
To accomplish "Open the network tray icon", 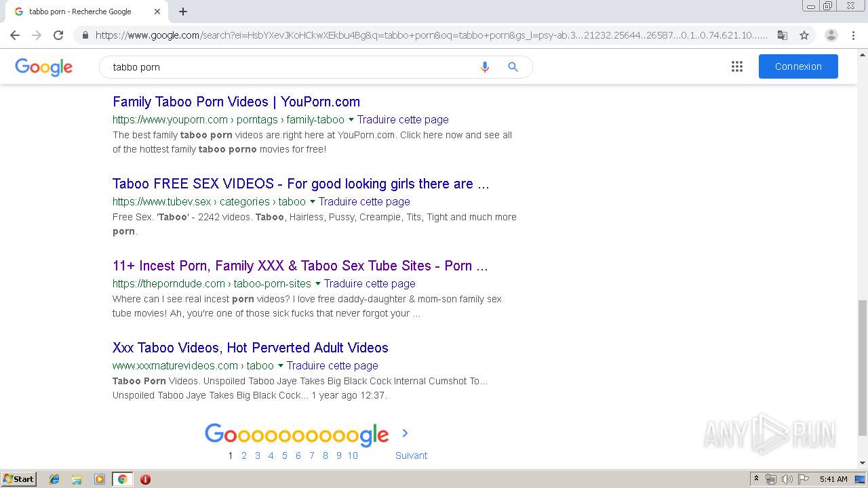I will click(x=771, y=479).
